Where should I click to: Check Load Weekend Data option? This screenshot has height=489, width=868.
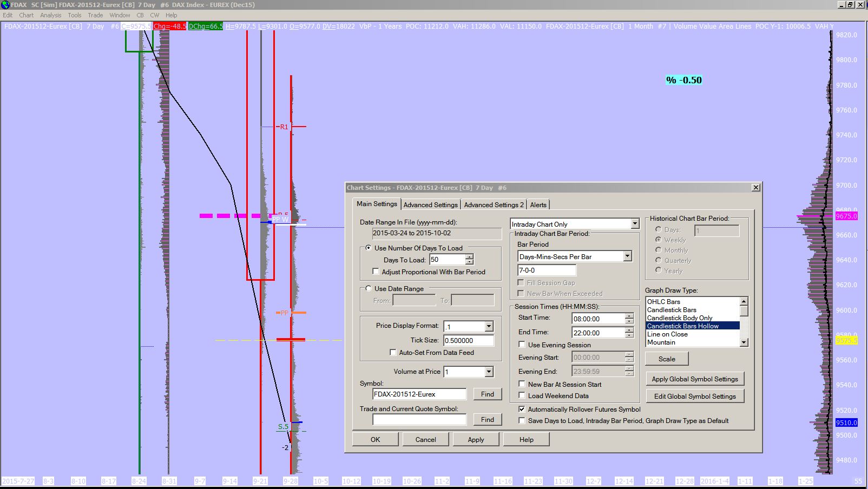point(522,395)
